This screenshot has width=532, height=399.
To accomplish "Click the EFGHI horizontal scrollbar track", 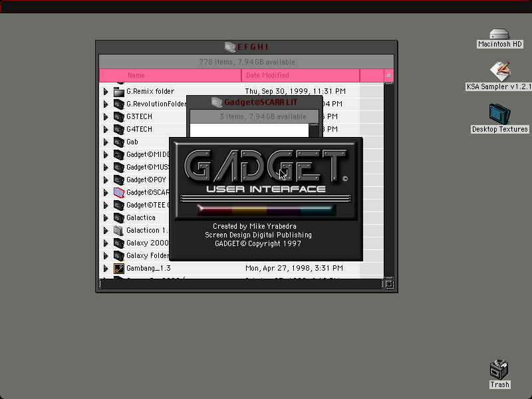I will point(241,285).
